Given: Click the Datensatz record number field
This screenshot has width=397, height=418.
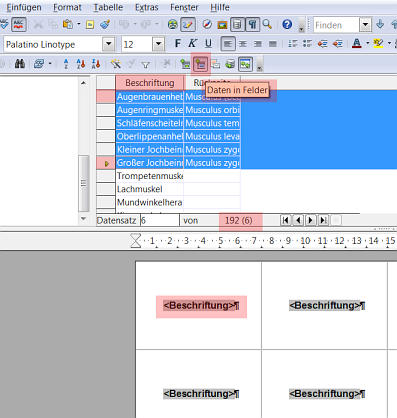Looking at the screenshot, I should click(159, 220).
